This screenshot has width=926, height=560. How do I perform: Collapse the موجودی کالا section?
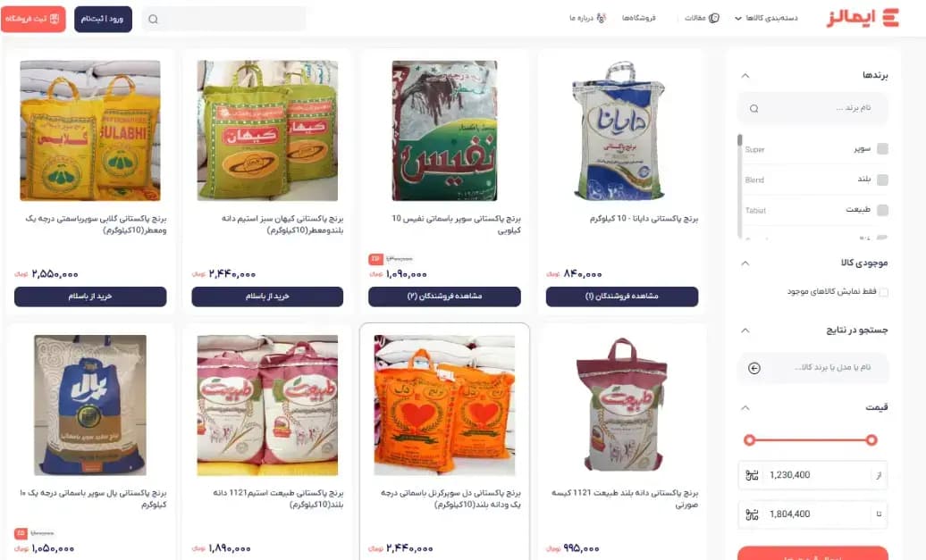tap(745, 263)
